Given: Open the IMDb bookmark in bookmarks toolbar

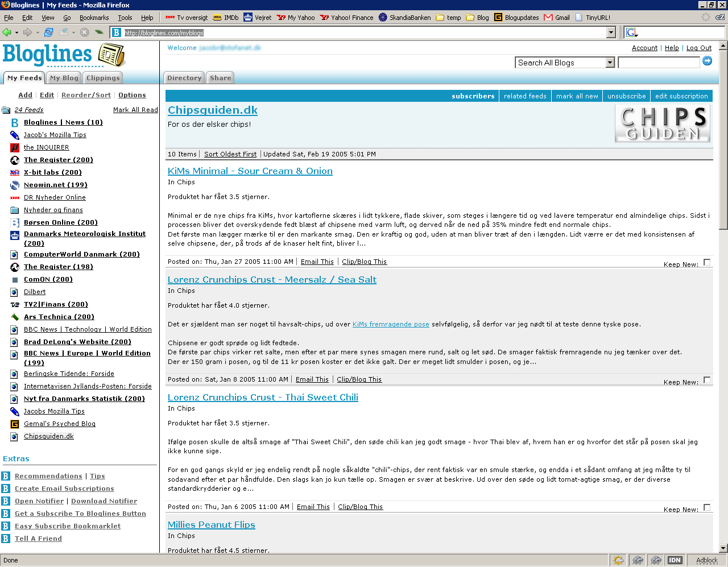Looking at the screenshot, I should tap(226, 18).
